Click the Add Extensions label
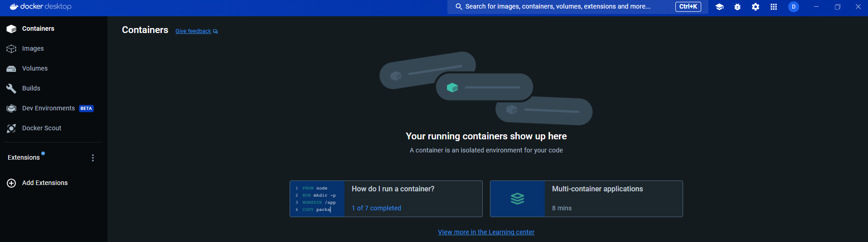Image resolution: width=868 pixels, height=242 pixels. [45, 183]
